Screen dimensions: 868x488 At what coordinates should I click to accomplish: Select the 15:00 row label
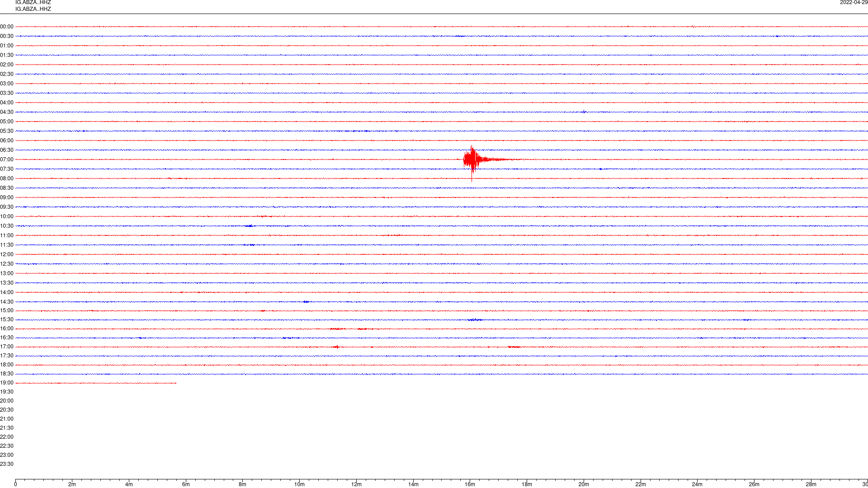(x=7, y=310)
